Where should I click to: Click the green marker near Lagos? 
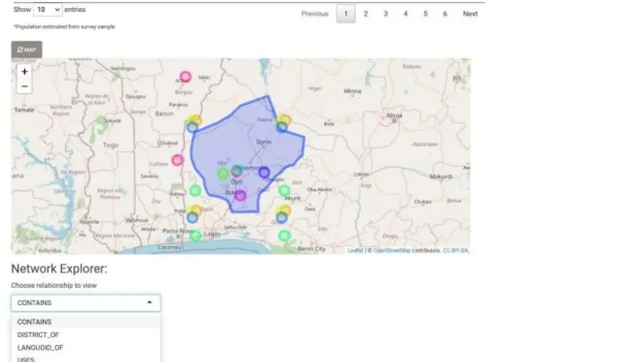coord(196,236)
